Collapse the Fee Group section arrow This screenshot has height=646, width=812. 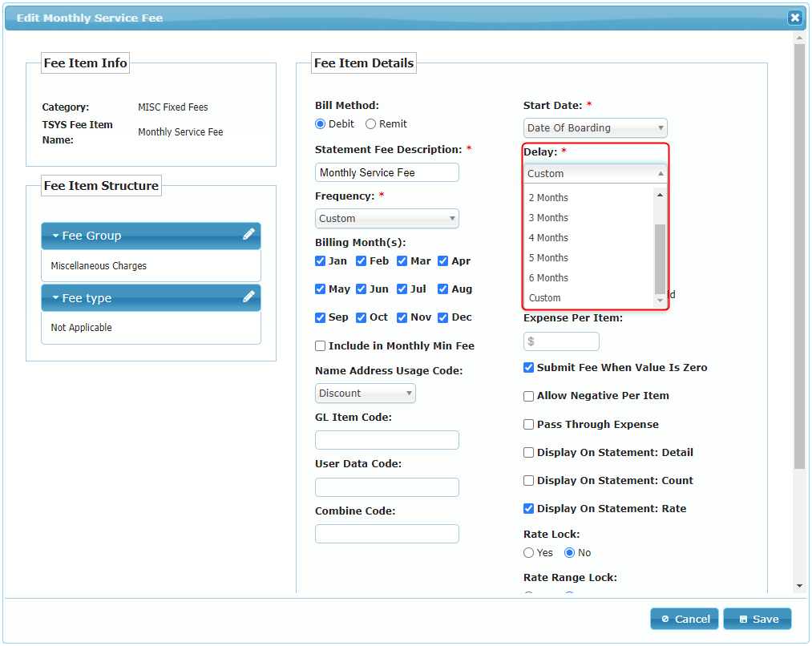pos(56,236)
